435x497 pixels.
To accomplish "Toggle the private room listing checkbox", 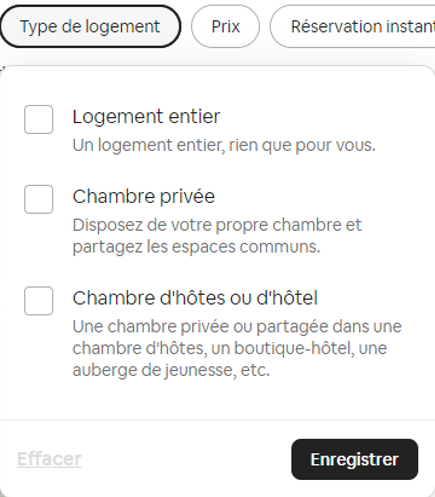I will (38, 199).
